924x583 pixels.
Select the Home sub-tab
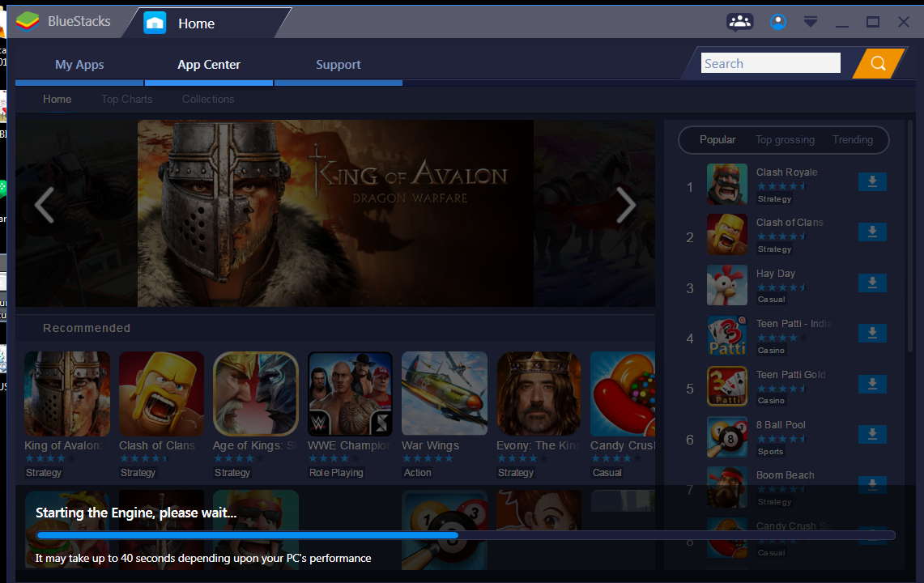pyautogui.click(x=57, y=99)
